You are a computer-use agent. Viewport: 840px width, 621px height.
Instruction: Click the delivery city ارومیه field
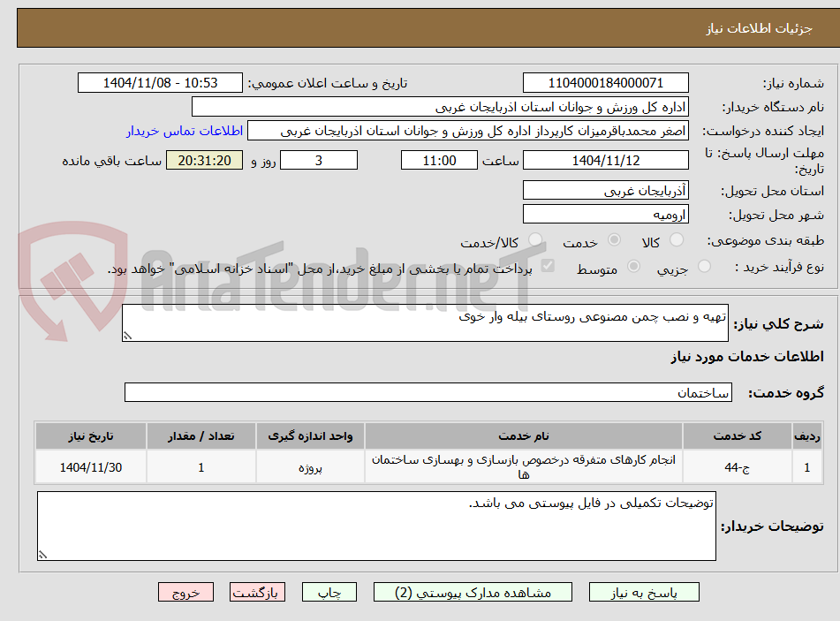pos(605,215)
